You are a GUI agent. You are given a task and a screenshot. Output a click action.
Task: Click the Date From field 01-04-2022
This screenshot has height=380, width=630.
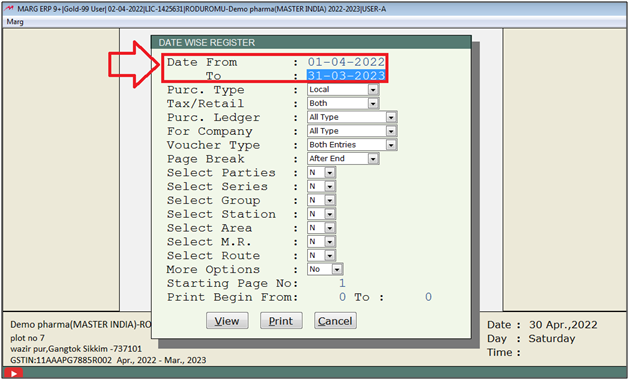pyautogui.click(x=346, y=62)
